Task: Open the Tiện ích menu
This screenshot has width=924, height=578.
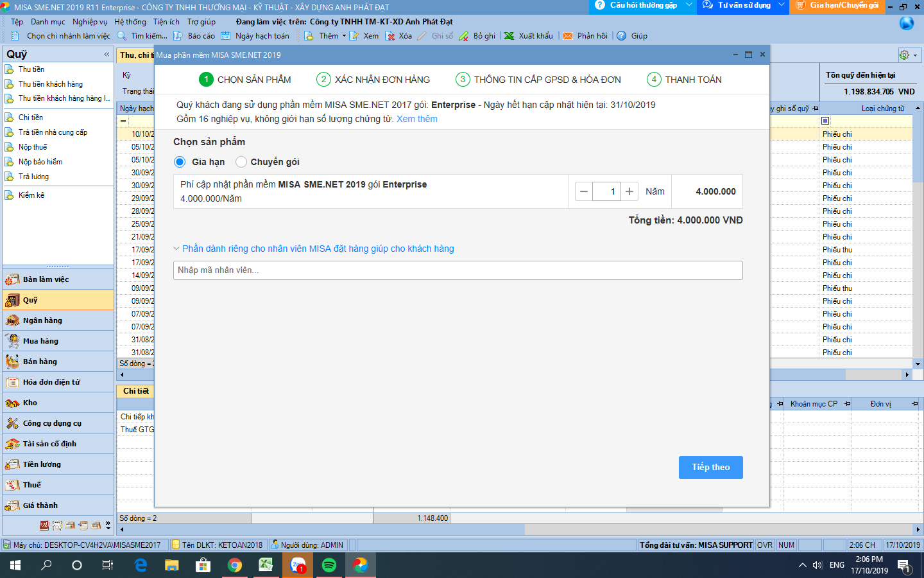Action: point(166,22)
